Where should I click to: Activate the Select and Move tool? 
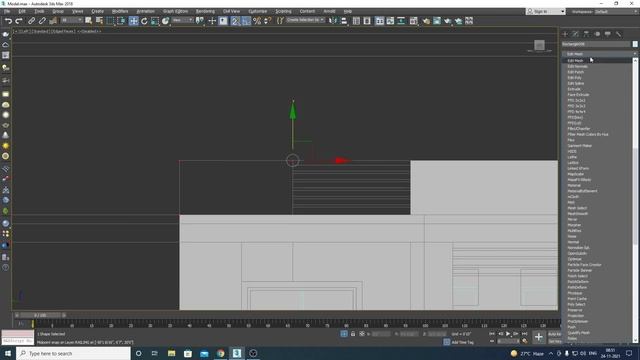tap(133, 21)
